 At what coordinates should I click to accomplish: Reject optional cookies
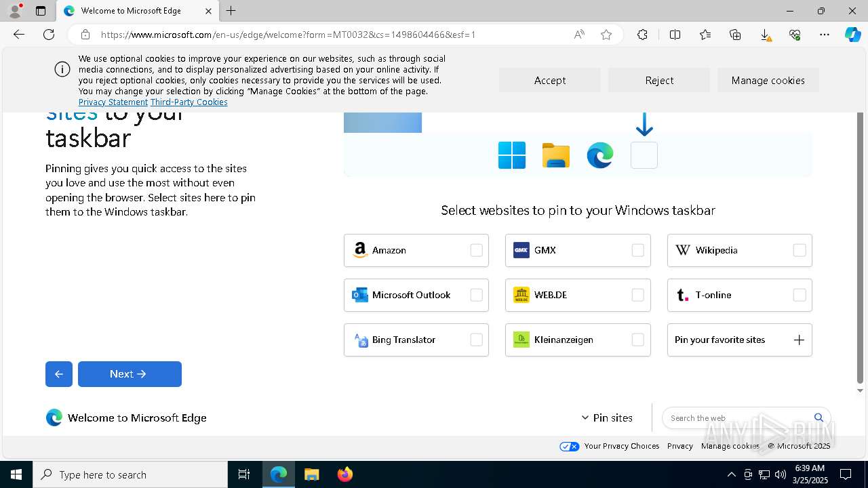tap(659, 80)
